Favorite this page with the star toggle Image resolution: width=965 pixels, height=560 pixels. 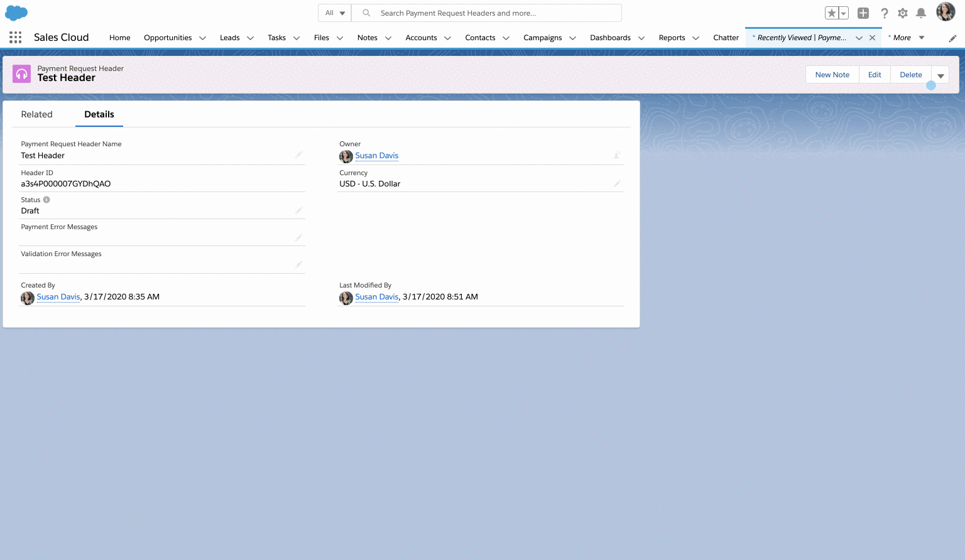click(x=832, y=13)
